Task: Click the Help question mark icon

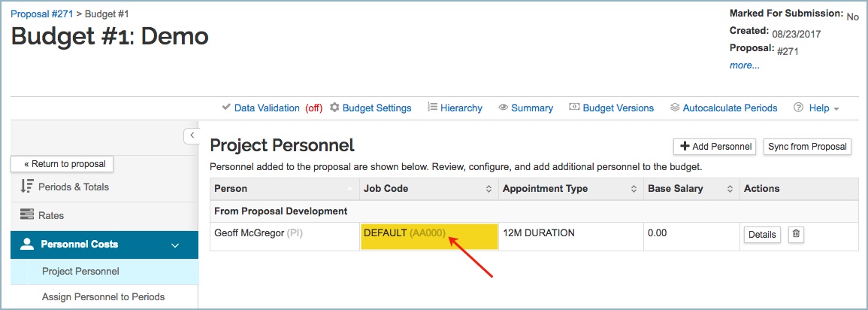Action: (798, 108)
